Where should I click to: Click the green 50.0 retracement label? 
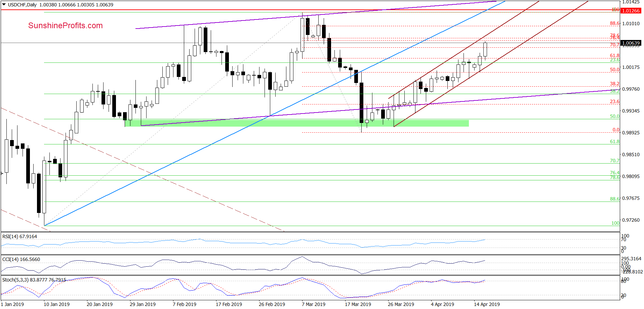[615, 116]
